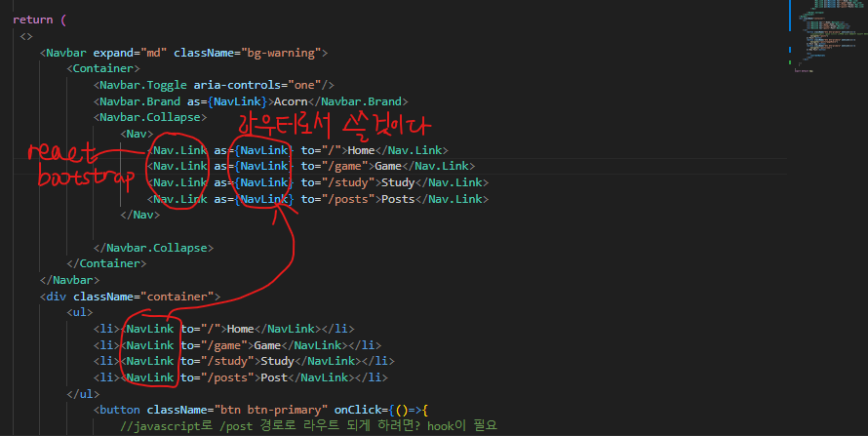Click the closing </Navbar.Brand> tag

click(x=358, y=101)
